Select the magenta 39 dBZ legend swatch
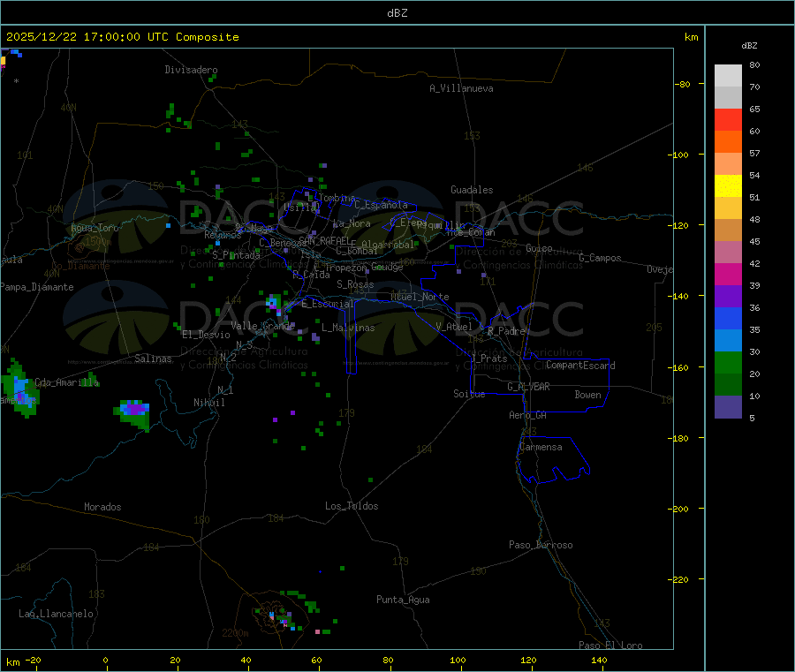 point(728,274)
